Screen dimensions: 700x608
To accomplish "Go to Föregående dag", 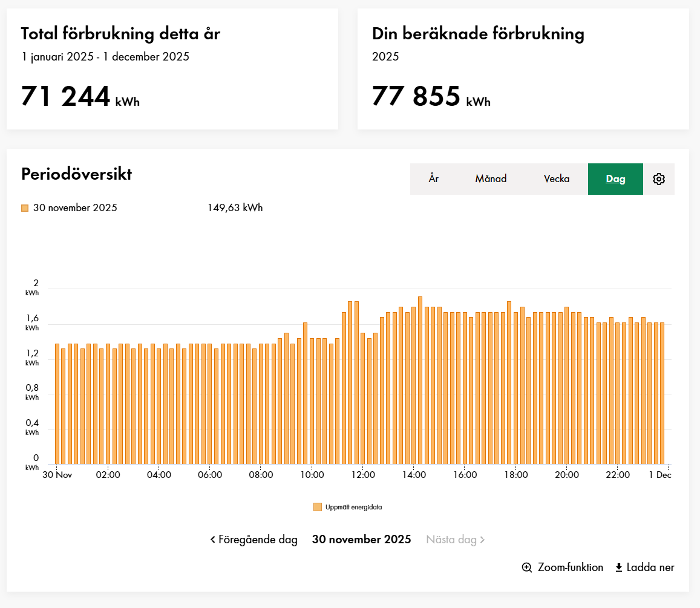I will pyautogui.click(x=254, y=540).
